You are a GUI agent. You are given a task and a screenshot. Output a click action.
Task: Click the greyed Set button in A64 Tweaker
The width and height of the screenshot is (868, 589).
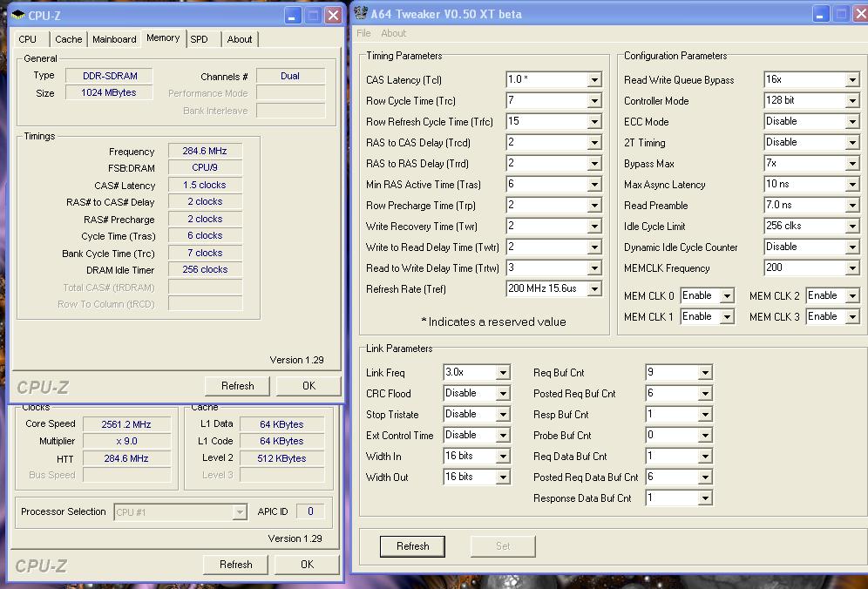pyautogui.click(x=503, y=546)
